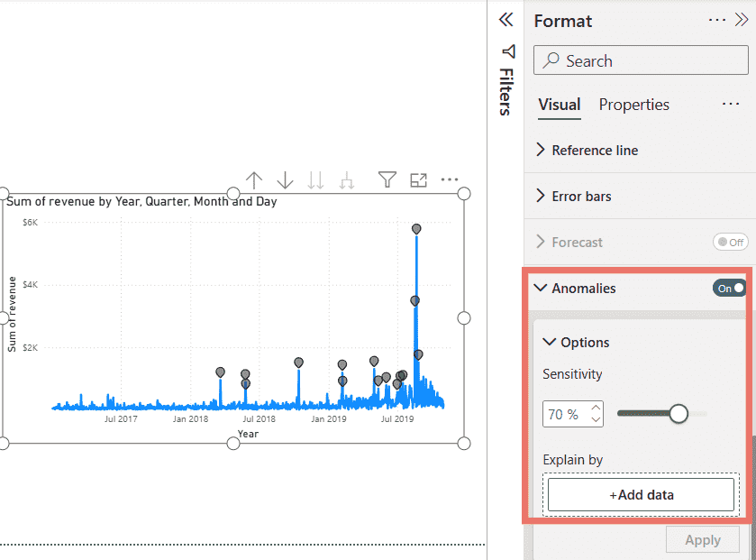Select the highest anomaly marker near $6K

tap(416, 229)
